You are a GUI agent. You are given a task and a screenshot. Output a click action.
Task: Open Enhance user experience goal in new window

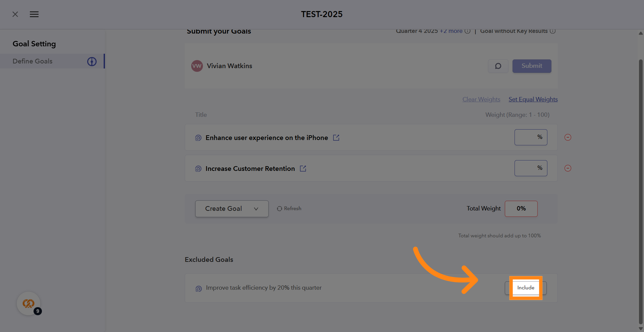336,138
